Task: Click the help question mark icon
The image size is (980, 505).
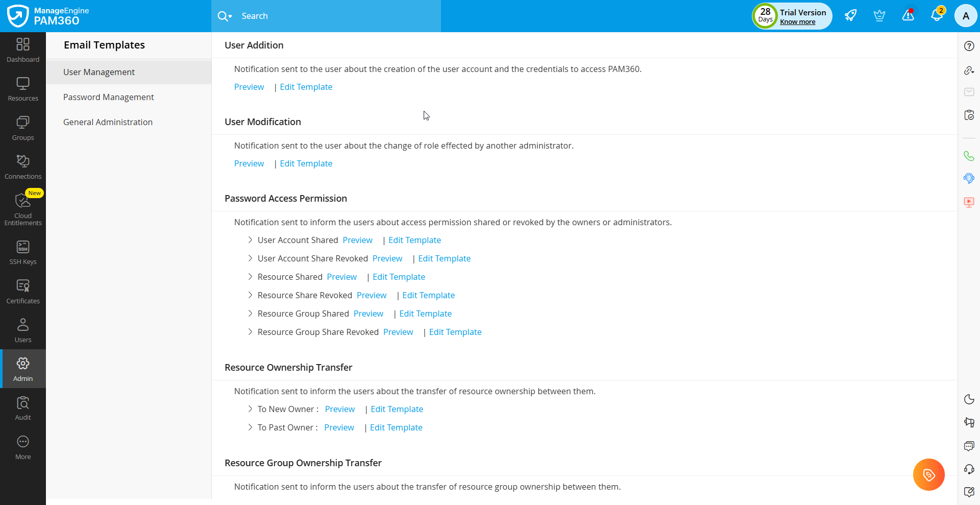Action: [x=969, y=46]
